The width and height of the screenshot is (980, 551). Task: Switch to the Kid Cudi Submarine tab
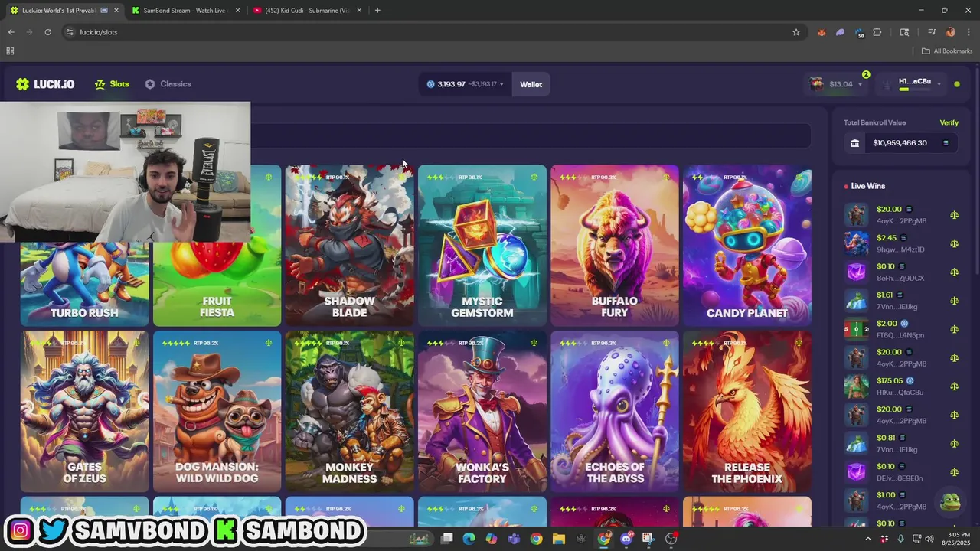pyautogui.click(x=306, y=11)
